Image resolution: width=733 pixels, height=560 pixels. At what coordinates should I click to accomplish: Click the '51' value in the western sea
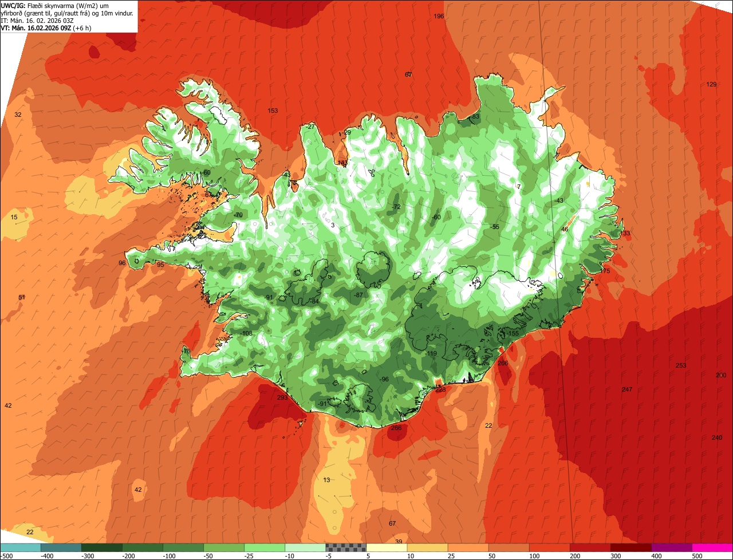(22, 297)
